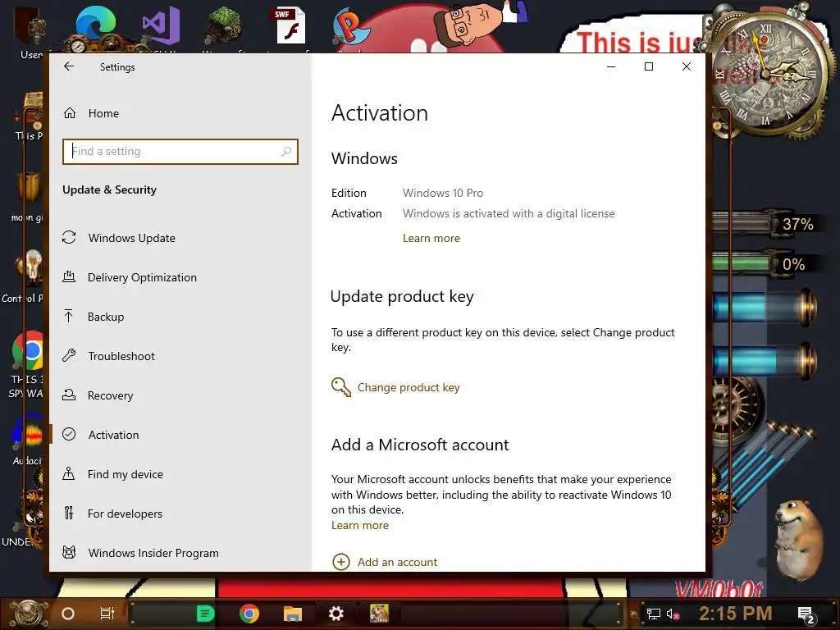Go back with the Settings back arrow
Viewport: 840px width, 630px height.
coord(69,66)
